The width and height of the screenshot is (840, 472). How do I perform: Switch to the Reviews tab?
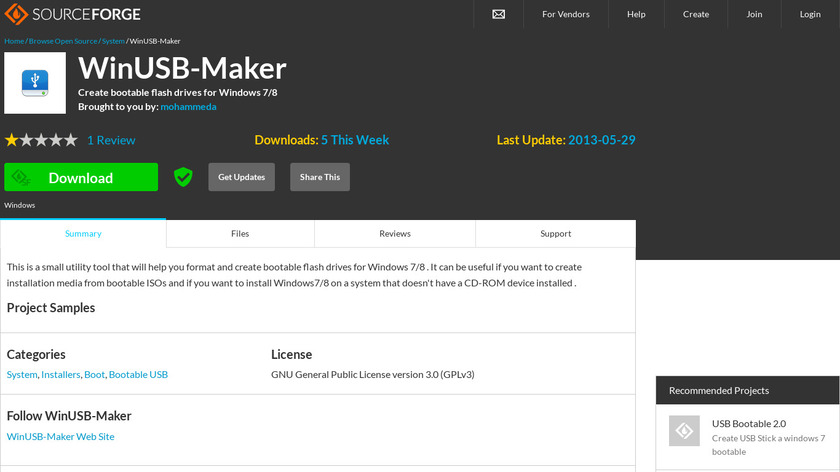tap(395, 234)
